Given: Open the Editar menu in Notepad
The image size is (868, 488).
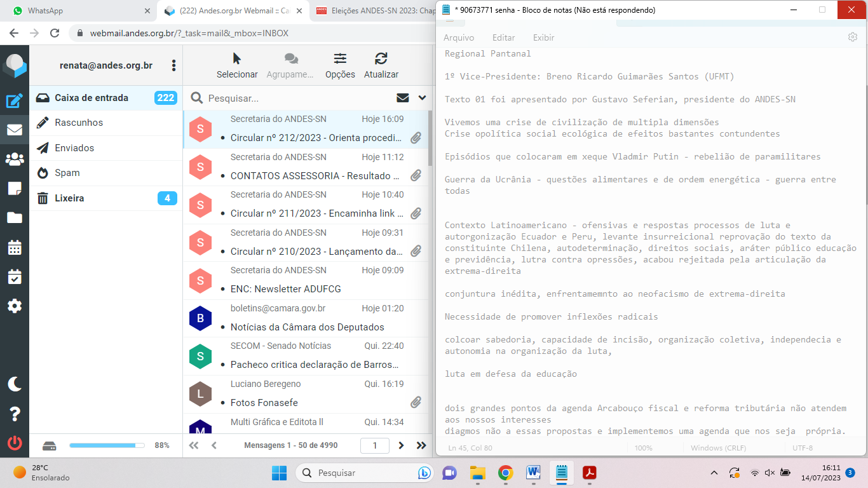Looking at the screenshot, I should pos(503,37).
